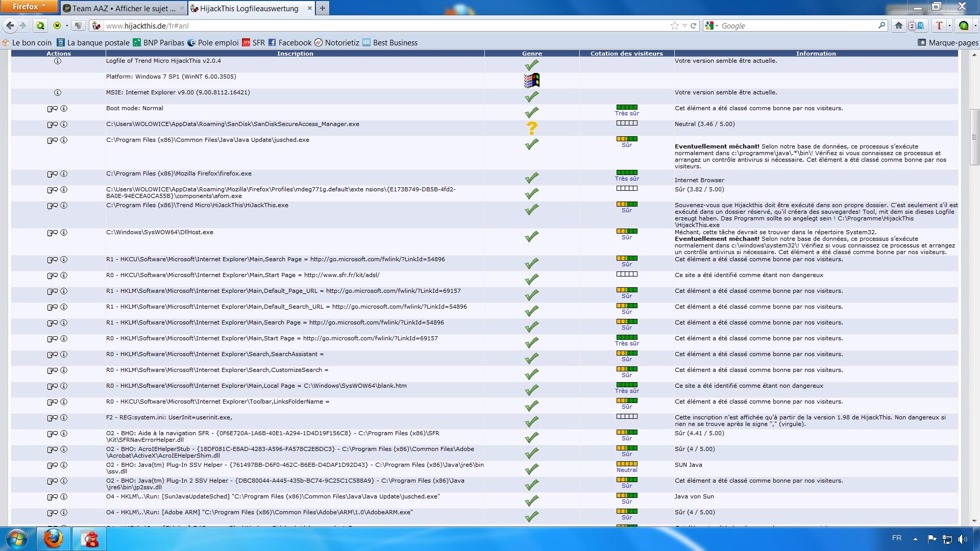980x551 pixels.
Task: Show hidden tray icons arrow
Action: click(915, 539)
